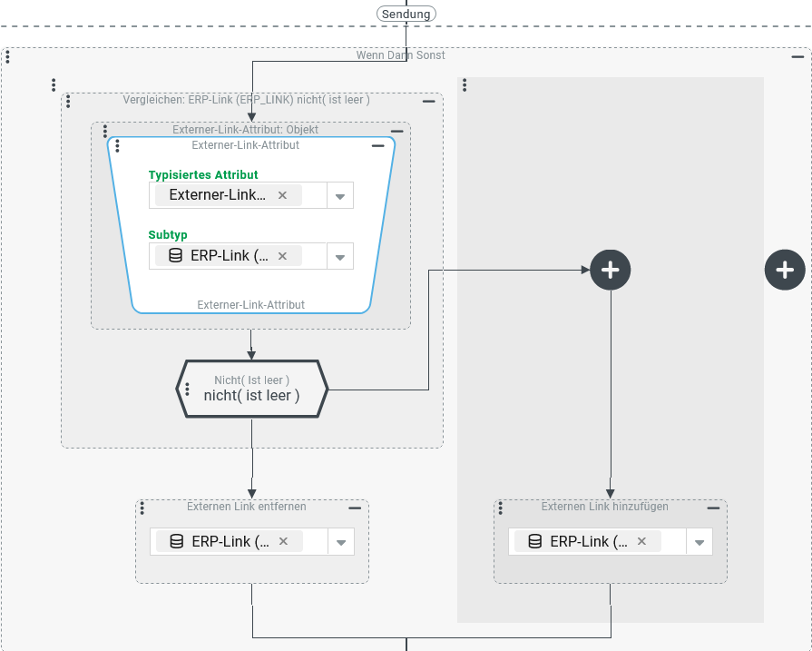Expand the Typisiertes Attribut dropdown arrow

point(340,196)
